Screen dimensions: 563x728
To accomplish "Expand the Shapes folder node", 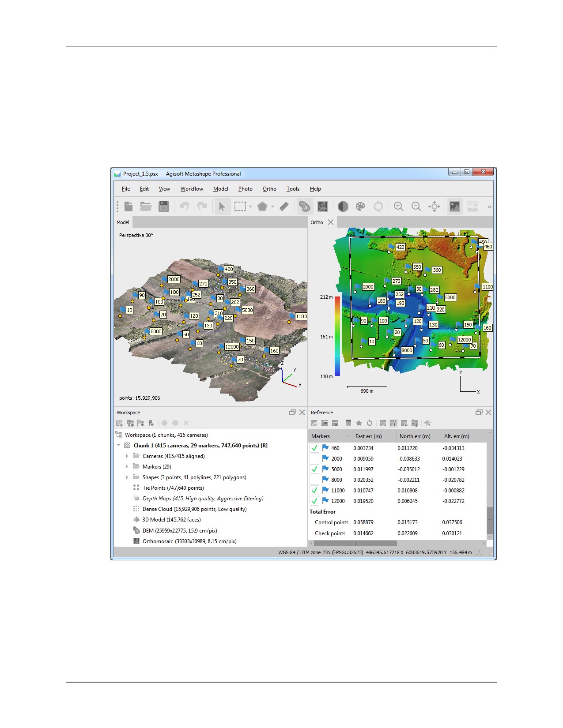I will click(x=127, y=477).
